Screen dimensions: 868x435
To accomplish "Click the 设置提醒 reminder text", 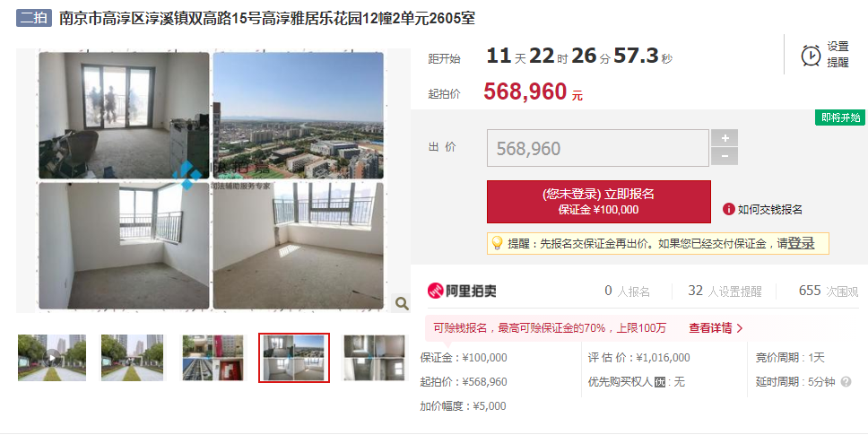I will (838, 54).
